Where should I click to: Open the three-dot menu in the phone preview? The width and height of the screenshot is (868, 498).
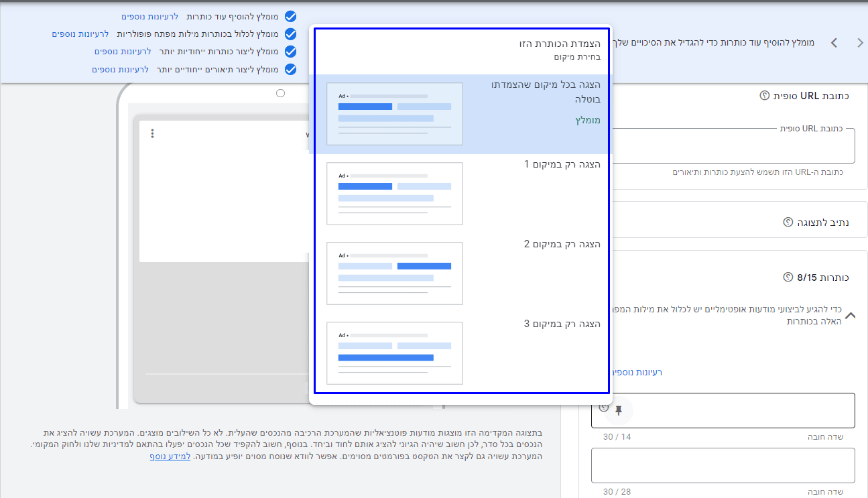tap(153, 133)
